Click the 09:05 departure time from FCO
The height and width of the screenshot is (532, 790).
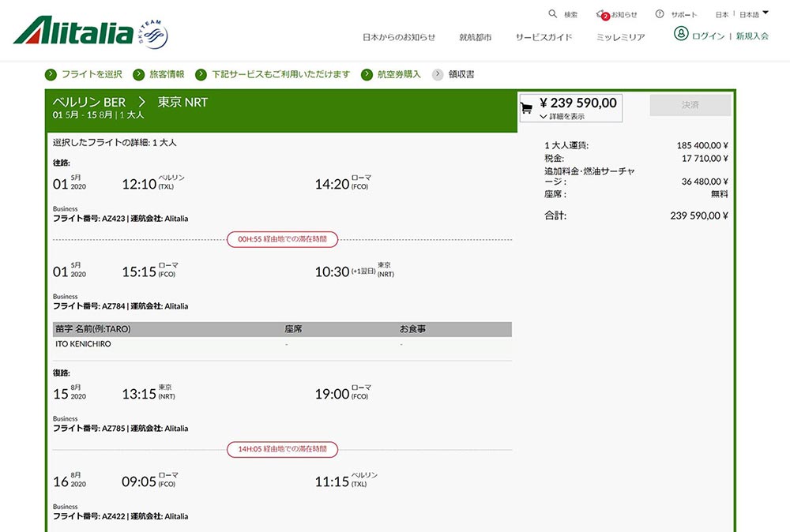[139, 481]
